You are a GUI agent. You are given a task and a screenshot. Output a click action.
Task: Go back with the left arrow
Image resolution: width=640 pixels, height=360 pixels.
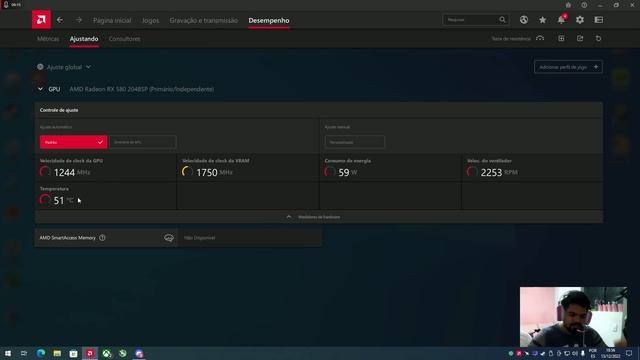pyautogui.click(x=60, y=20)
